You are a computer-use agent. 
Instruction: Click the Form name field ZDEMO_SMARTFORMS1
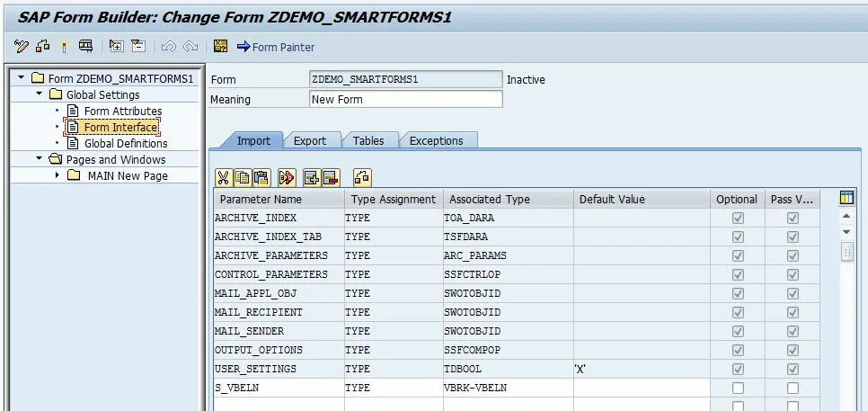coord(406,80)
